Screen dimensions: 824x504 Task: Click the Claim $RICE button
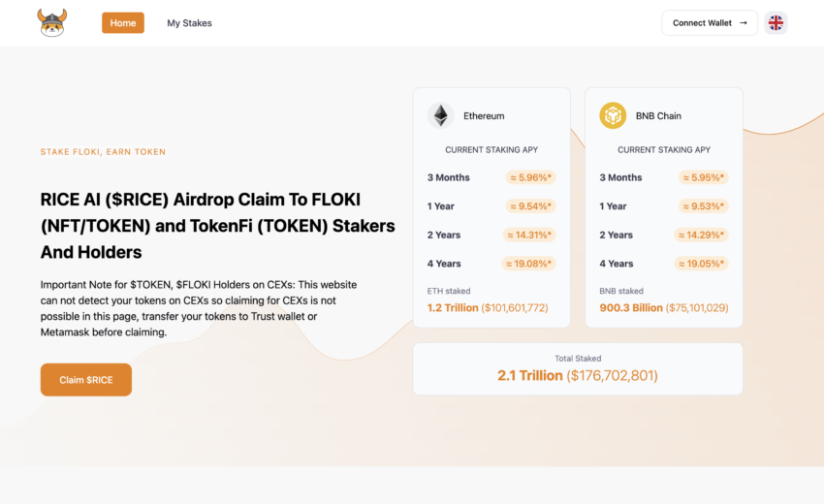pyautogui.click(x=86, y=379)
